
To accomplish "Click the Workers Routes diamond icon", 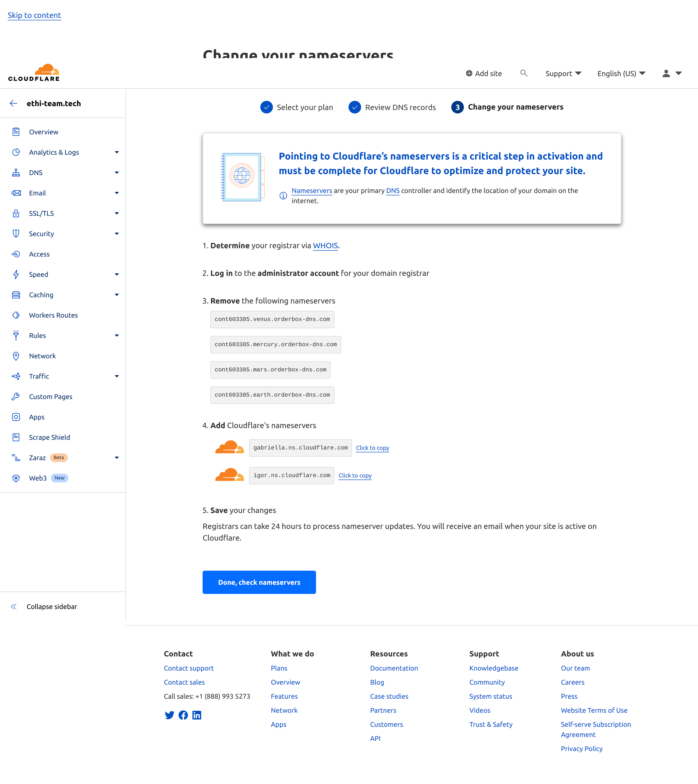I will tap(16, 315).
